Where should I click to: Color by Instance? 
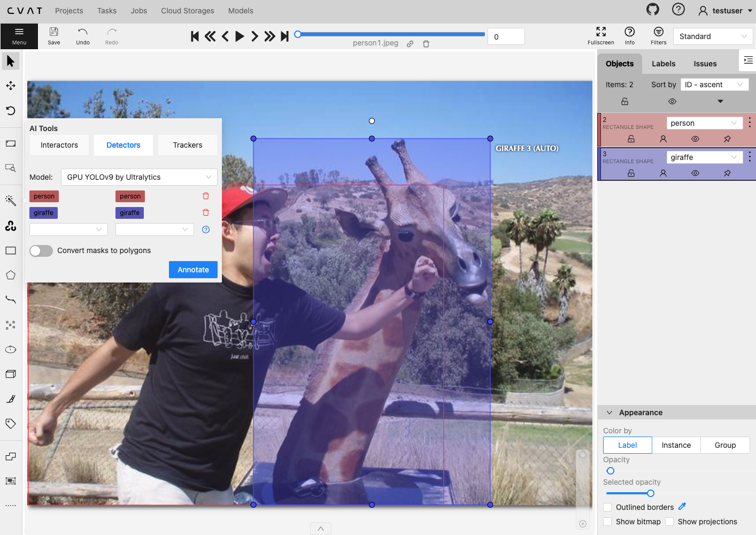pyautogui.click(x=676, y=445)
